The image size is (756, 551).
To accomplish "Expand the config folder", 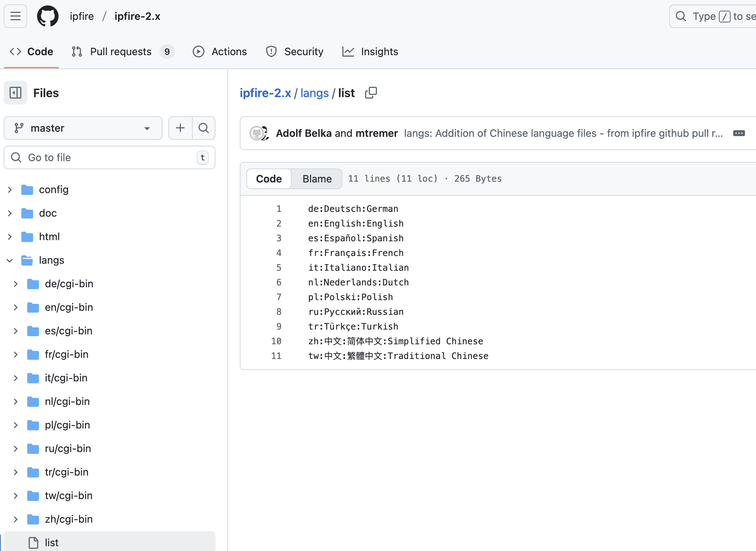I will point(10,190).
